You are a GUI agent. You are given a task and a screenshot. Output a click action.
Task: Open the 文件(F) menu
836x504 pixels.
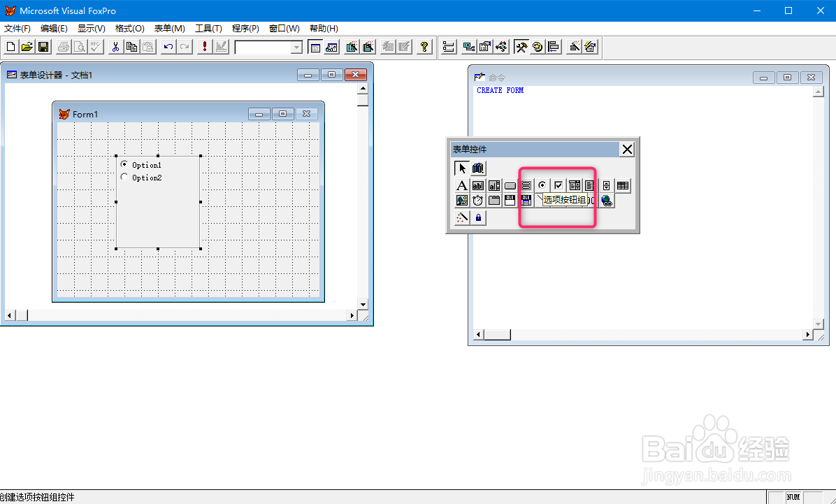[17, 28]
